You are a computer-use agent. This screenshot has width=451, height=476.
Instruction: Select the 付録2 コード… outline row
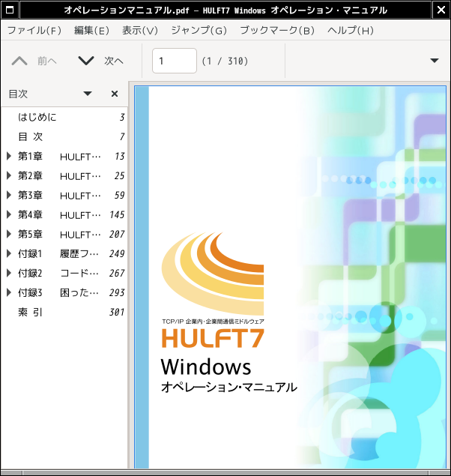coord(64,273)
